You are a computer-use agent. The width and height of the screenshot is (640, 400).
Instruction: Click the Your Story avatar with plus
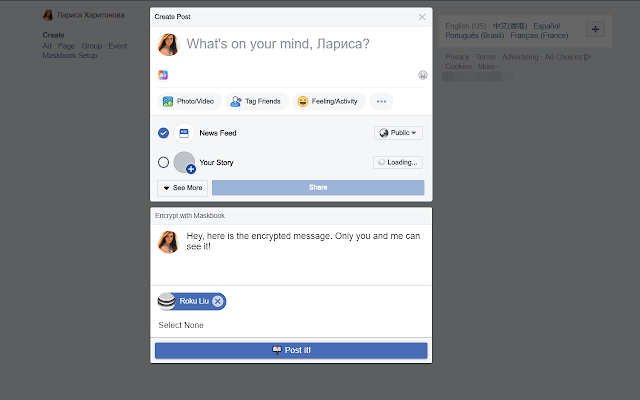pos(184,162)
